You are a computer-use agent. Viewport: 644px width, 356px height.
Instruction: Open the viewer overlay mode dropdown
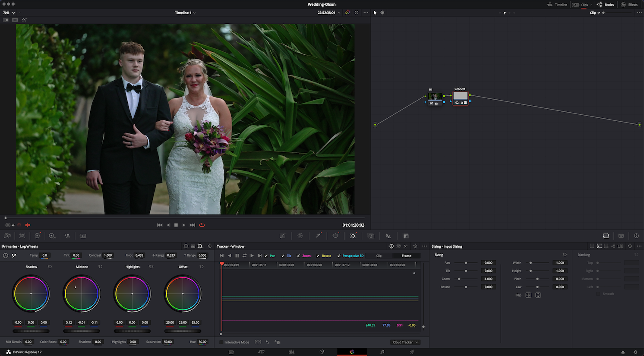[x=9, y=225]
